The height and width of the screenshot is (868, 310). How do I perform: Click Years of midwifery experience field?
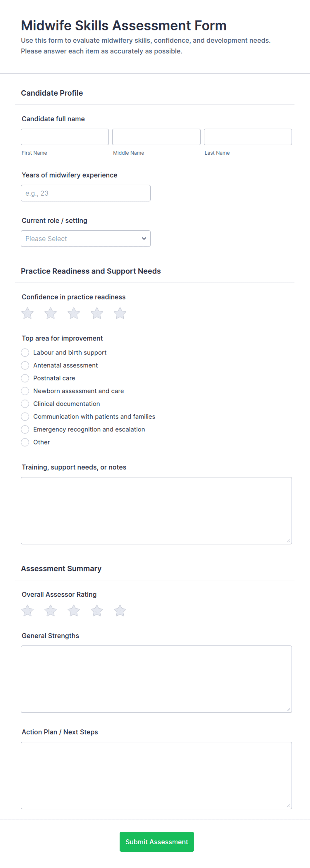86,193
